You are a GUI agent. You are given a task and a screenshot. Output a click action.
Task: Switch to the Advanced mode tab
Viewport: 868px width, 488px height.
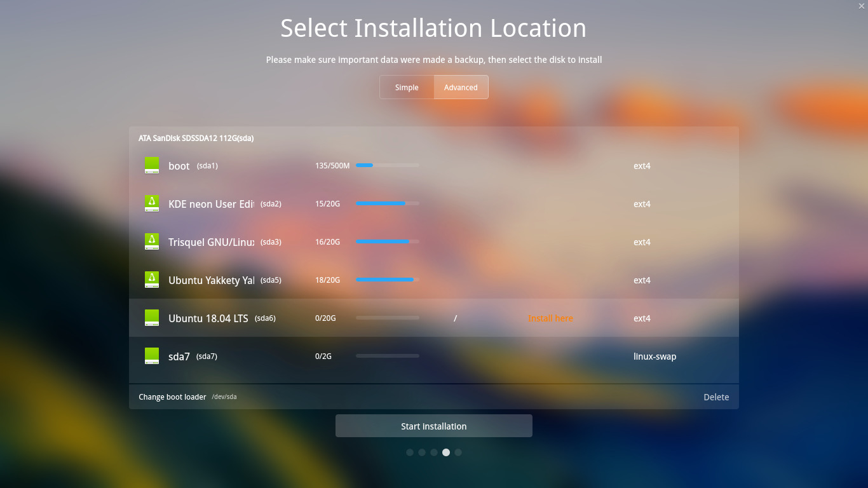[461, 87]
